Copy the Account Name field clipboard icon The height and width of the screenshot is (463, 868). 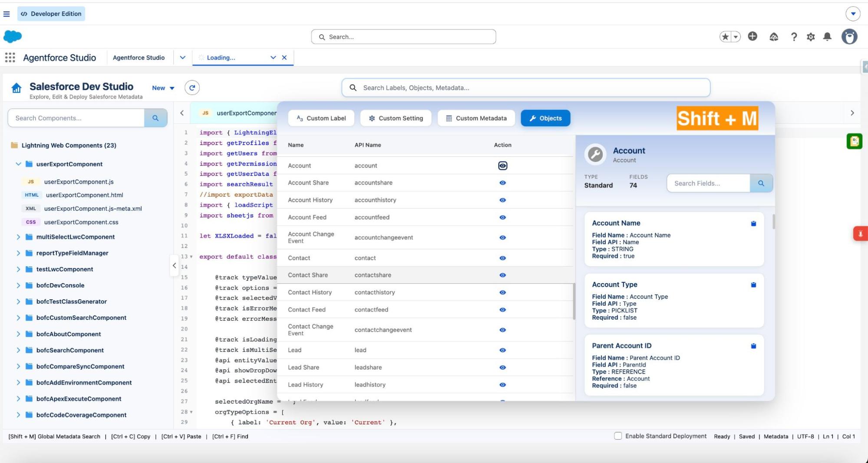coord(753,224)
